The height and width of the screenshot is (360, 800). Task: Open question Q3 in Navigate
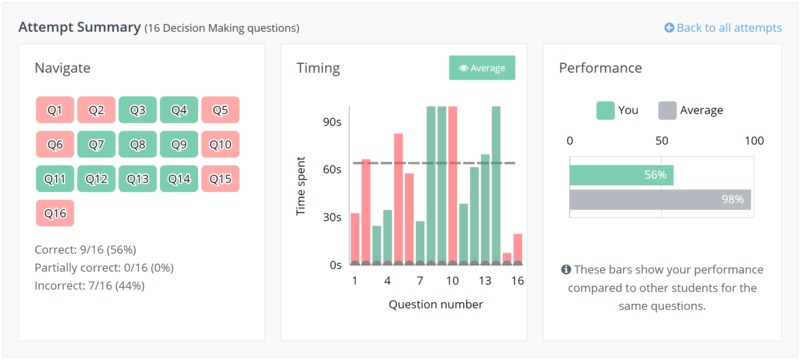pyautogui.click(x=138, y=110)
